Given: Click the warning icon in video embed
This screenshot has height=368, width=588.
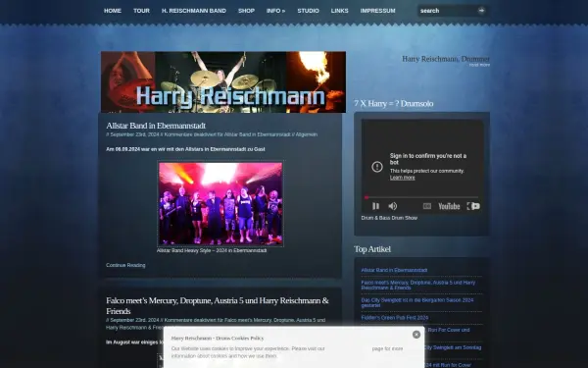Looking at the screenshot, I should click(377, 167).
